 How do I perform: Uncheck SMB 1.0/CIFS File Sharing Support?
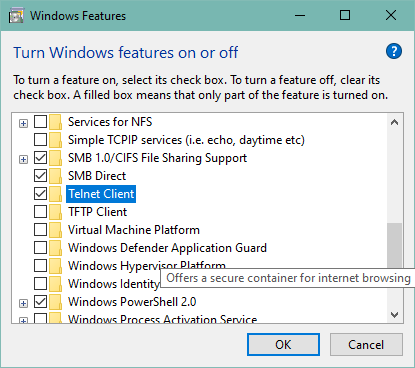click(x=40, y=158)
